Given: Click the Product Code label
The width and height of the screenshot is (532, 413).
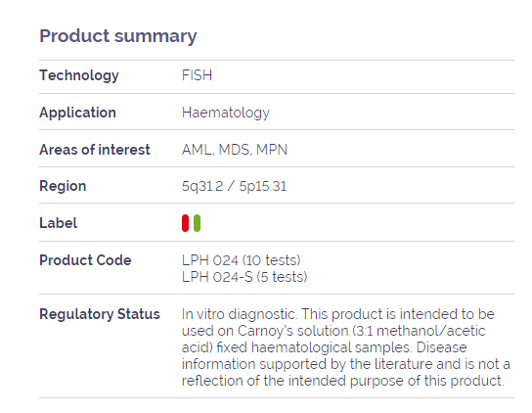Looking at the screenshot, I should pyautogui.click(x=85, y=260).
